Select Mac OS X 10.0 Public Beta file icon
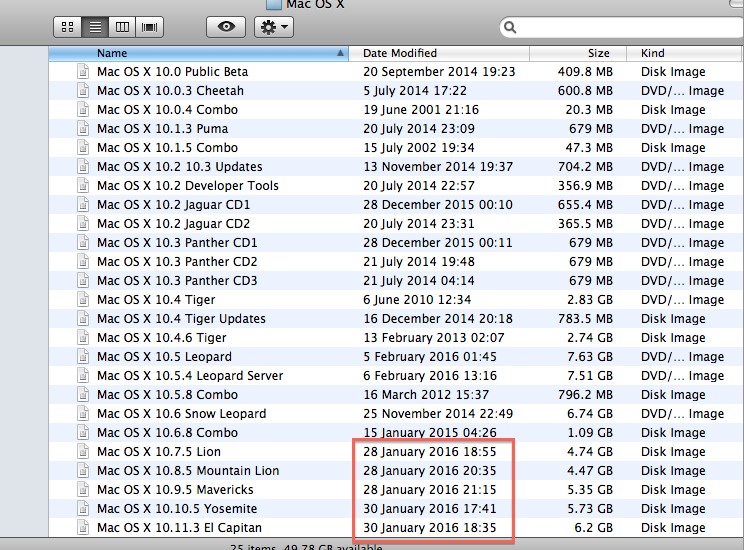This screenshot has width=744, height=550. 83,71
